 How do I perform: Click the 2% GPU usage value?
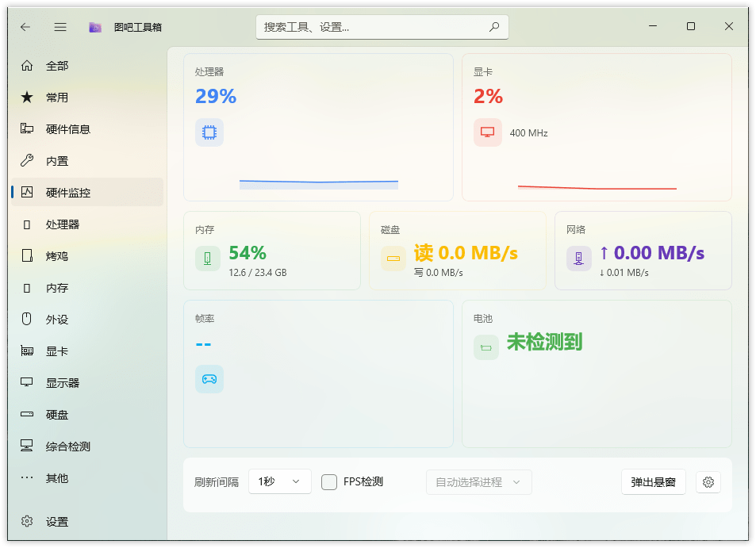click(488, 97)
